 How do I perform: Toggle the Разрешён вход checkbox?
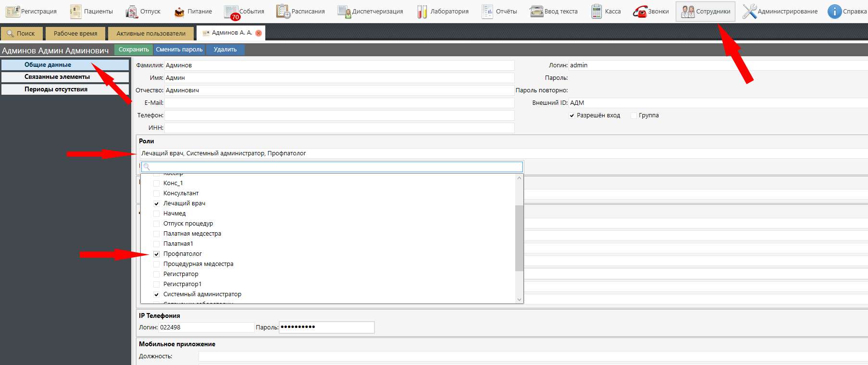click(x=572, y=115)
